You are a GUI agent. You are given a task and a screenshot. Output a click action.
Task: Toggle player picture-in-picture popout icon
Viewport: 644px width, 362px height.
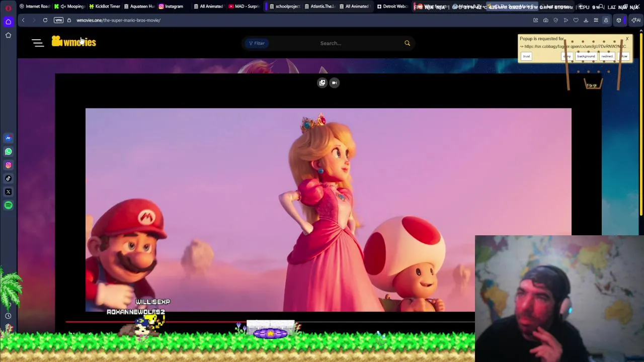[322, 82]
